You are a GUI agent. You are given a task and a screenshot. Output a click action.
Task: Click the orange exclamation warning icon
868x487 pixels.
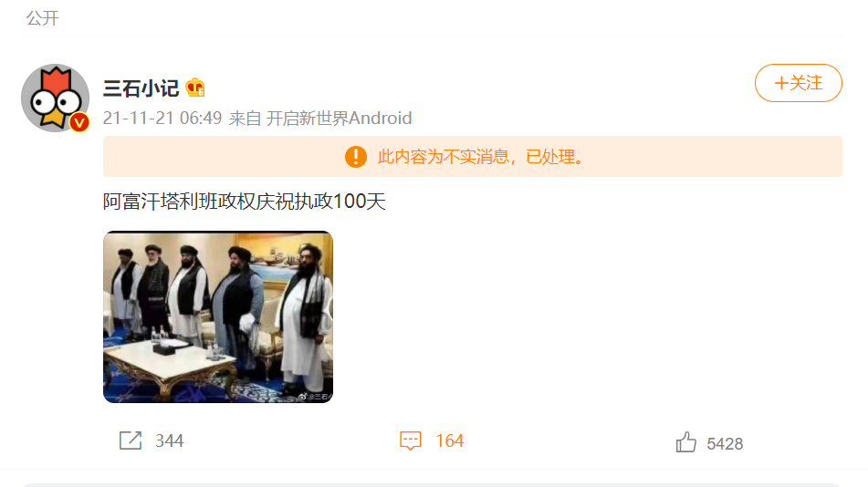[355, 157]
